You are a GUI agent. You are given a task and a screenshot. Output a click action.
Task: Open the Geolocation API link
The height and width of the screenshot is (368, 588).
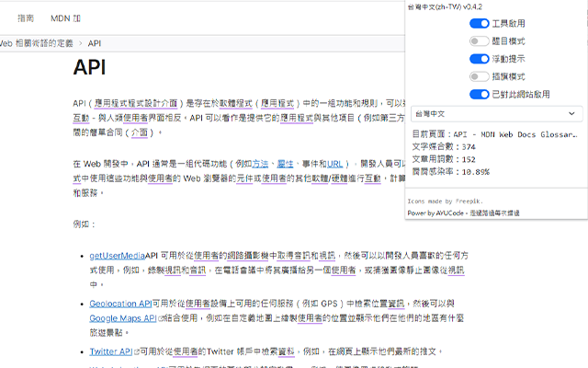coord(120,304)
